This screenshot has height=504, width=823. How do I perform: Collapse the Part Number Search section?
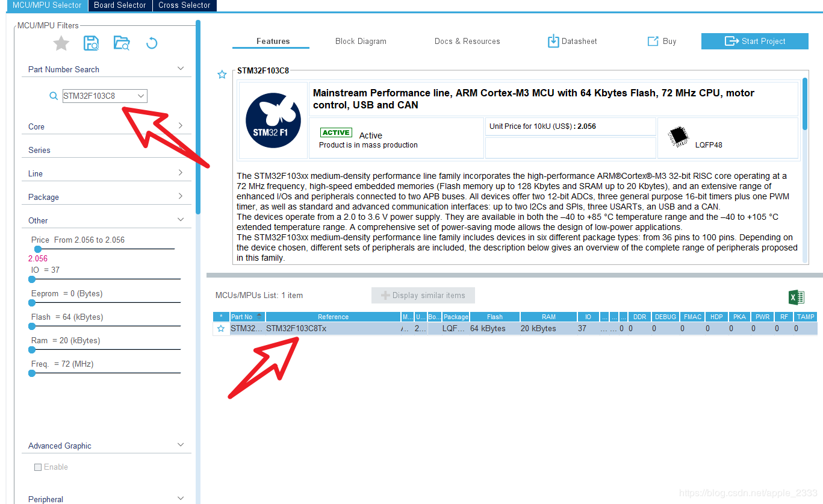pyautogui.click(x=181, y=69)
